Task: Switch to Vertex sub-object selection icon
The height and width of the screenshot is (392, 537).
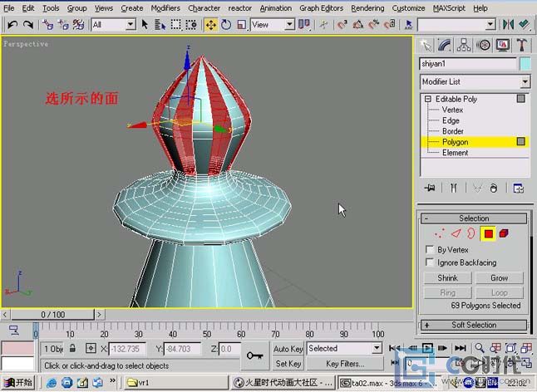Action: pyautogui.click(x=439, y=233)
